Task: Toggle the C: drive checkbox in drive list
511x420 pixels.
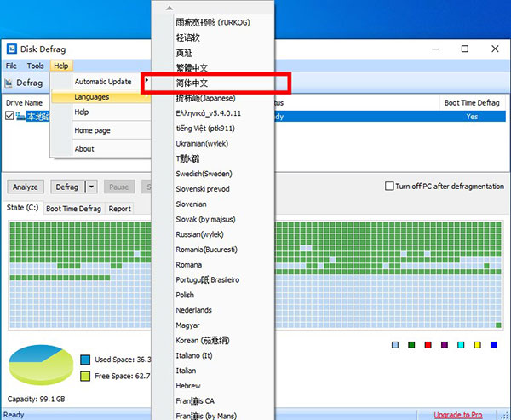Action: click(x=11, y=117)
